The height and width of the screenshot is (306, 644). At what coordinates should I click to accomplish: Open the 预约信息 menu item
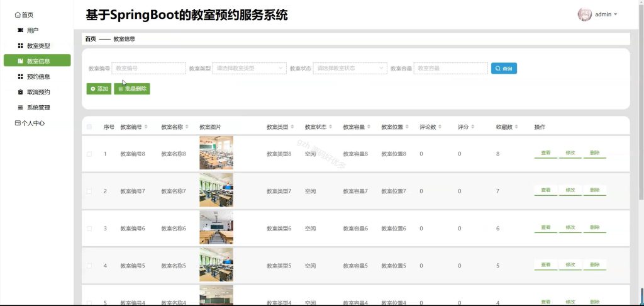tap(37, 77)
